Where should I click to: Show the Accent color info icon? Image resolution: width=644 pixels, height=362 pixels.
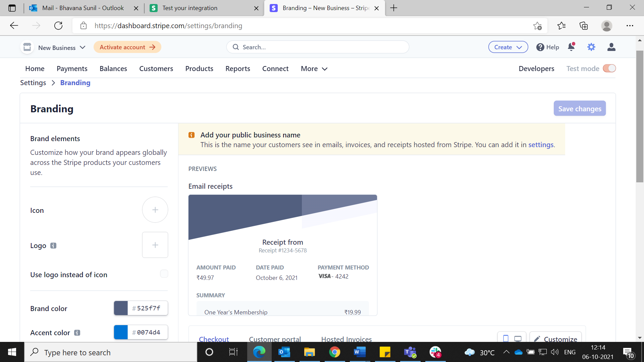pos(77,333)
